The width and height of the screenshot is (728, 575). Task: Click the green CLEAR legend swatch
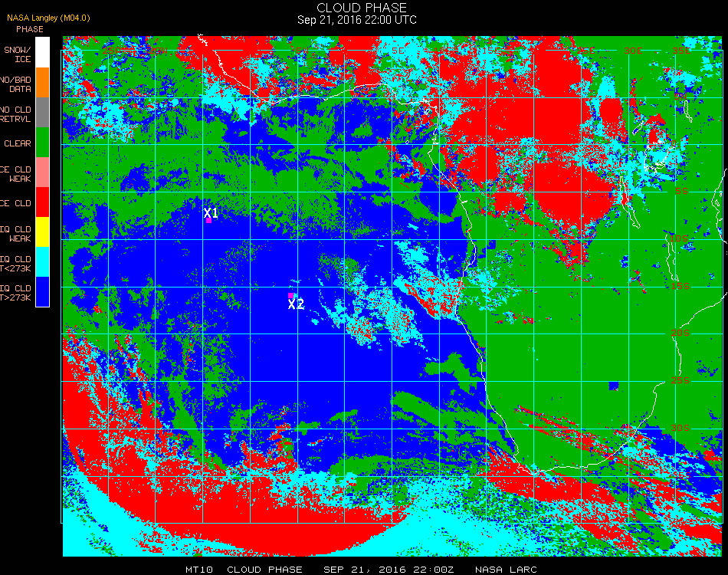click(42, 142)
